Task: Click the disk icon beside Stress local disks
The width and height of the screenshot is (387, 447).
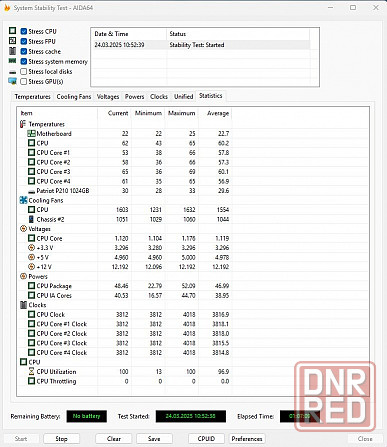Action: tap(12, 72)
